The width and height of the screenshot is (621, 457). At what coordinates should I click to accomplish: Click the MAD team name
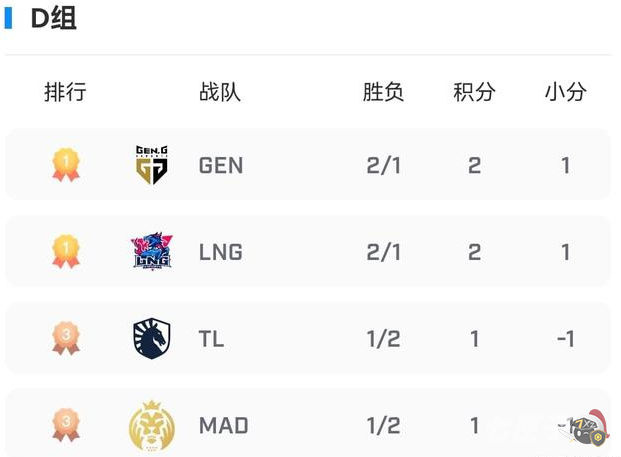click(224, 426)
